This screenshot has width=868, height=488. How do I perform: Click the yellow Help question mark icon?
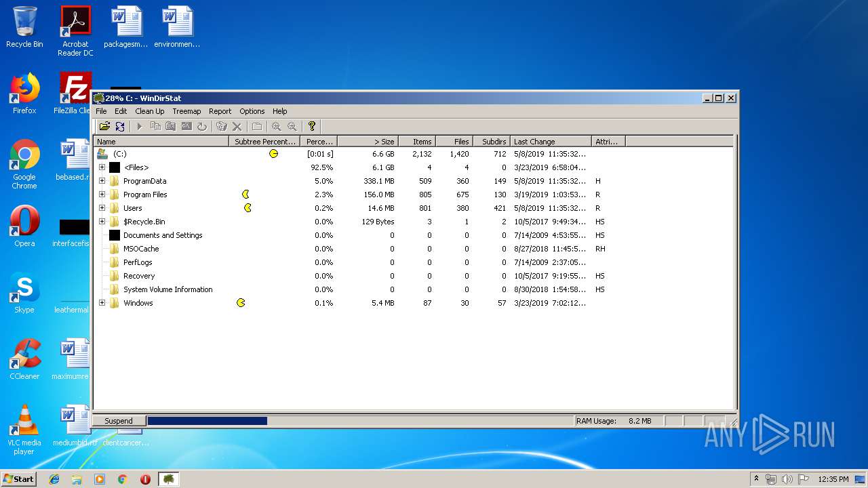coord(312,126)
